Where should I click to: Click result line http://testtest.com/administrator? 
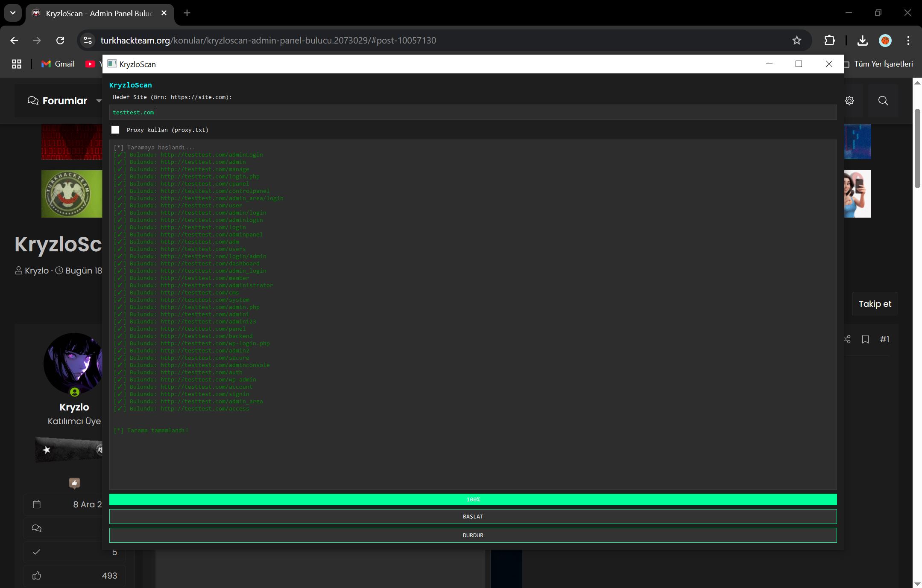[x=193, y=285]
